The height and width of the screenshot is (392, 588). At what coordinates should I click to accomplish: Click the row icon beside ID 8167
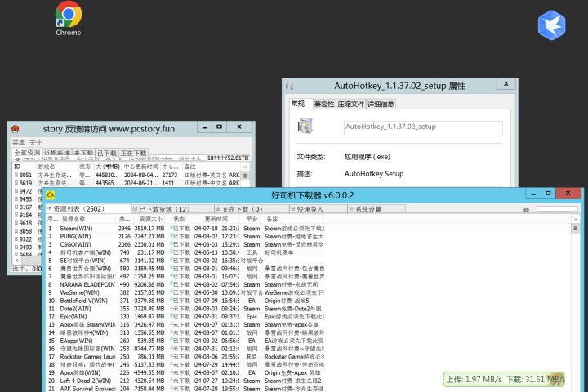pos(16,207)
